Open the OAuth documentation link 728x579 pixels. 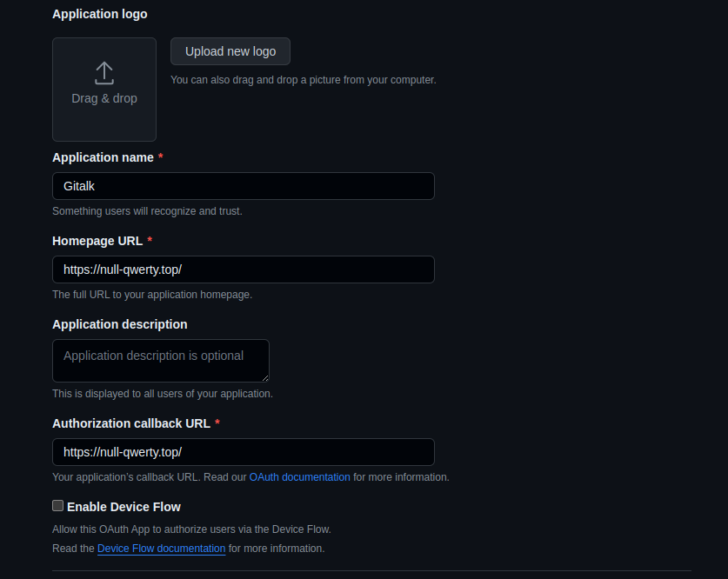pos(299,476)
